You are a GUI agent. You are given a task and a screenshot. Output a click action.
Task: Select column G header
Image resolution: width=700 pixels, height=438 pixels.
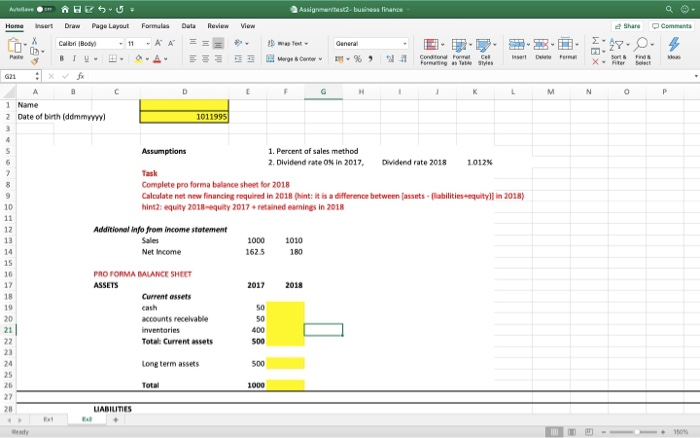click(323, 92)
